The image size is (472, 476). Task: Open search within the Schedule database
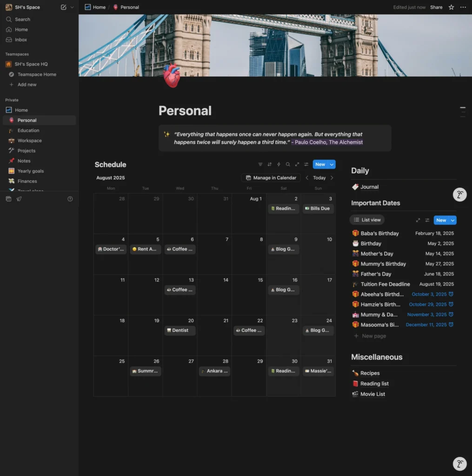tap(288, 164)
